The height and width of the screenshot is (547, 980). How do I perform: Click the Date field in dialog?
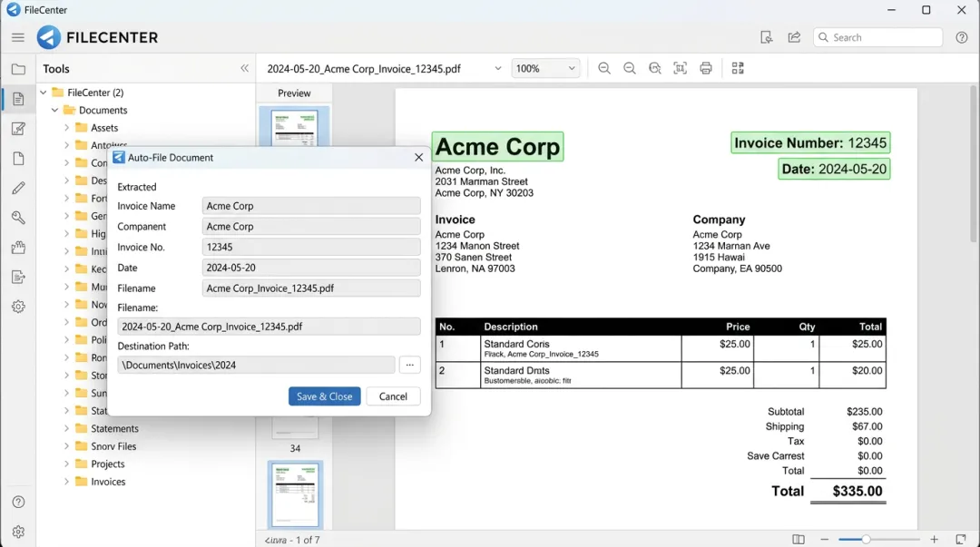coord(311,268)
